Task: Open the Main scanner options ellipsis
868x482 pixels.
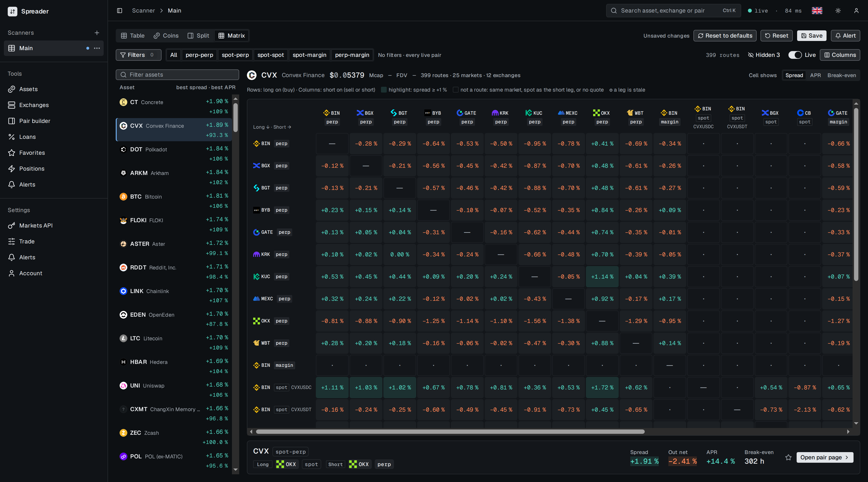Action: pyautogui.click(x=97, y=48)
